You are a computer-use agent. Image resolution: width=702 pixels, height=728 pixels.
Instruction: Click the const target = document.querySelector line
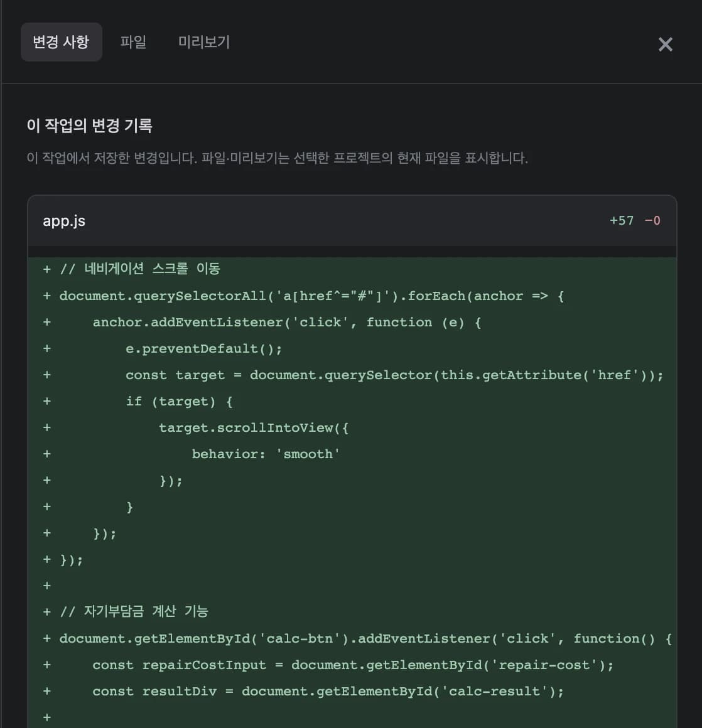coord(352,375)
